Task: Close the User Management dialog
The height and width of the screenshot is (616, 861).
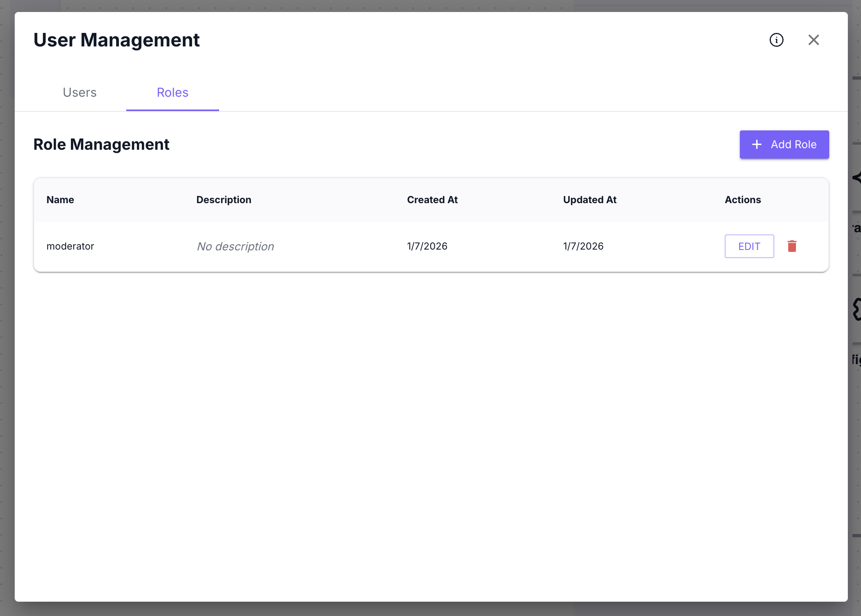Action: (x=813, y=40)
